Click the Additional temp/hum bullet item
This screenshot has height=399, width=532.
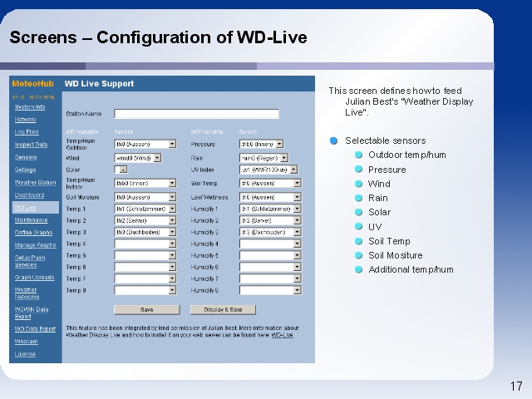pyautogui.click(x=411, y=269)
